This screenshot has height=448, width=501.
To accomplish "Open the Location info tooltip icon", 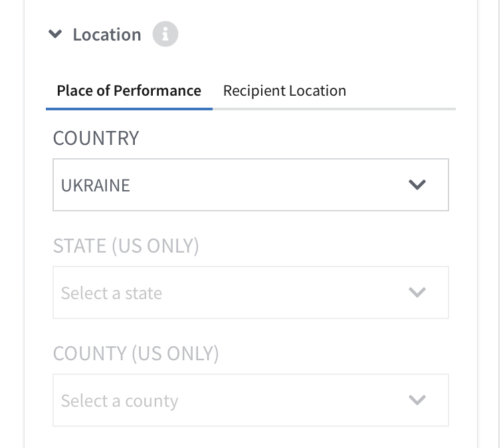I will [165, 34].
